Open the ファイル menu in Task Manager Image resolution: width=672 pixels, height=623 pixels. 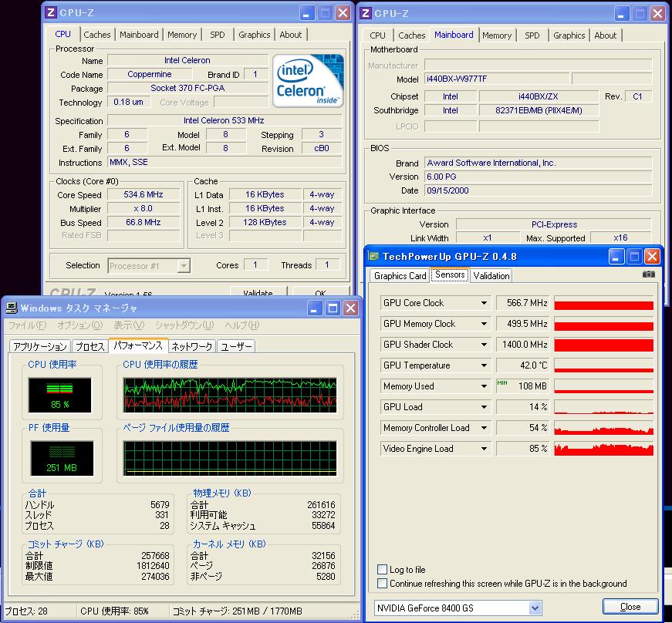pyautogui.click(x=27, y=325)
